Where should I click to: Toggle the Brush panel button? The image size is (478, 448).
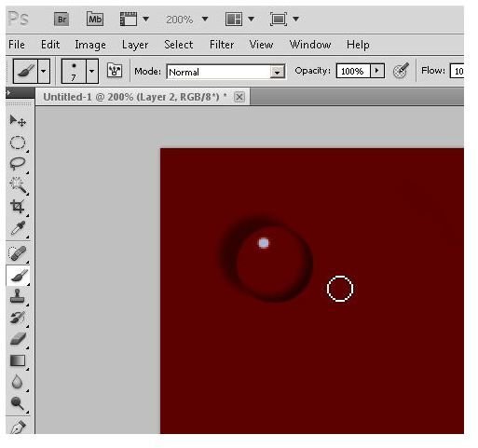tap(115, 71)
